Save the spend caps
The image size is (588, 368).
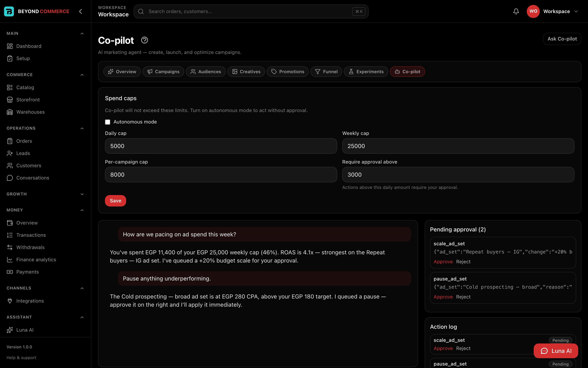point(115,201)
